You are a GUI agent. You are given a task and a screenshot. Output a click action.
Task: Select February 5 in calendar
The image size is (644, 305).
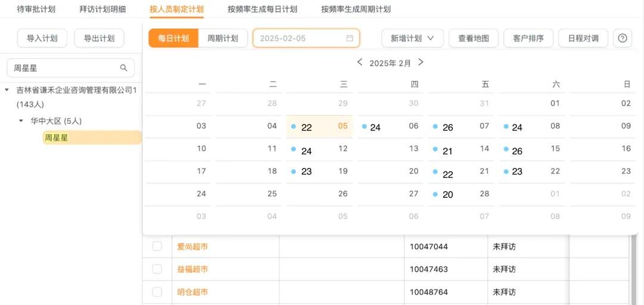coord(342,126)
